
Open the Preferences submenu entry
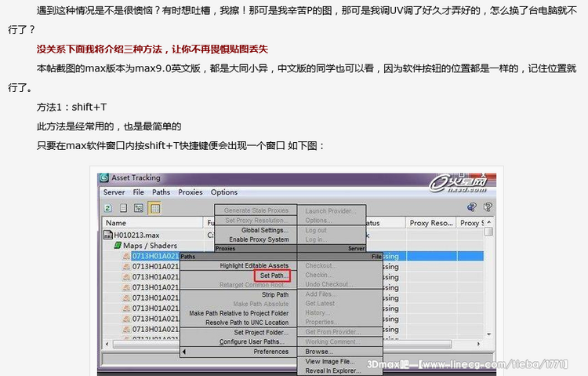point(270,352)
